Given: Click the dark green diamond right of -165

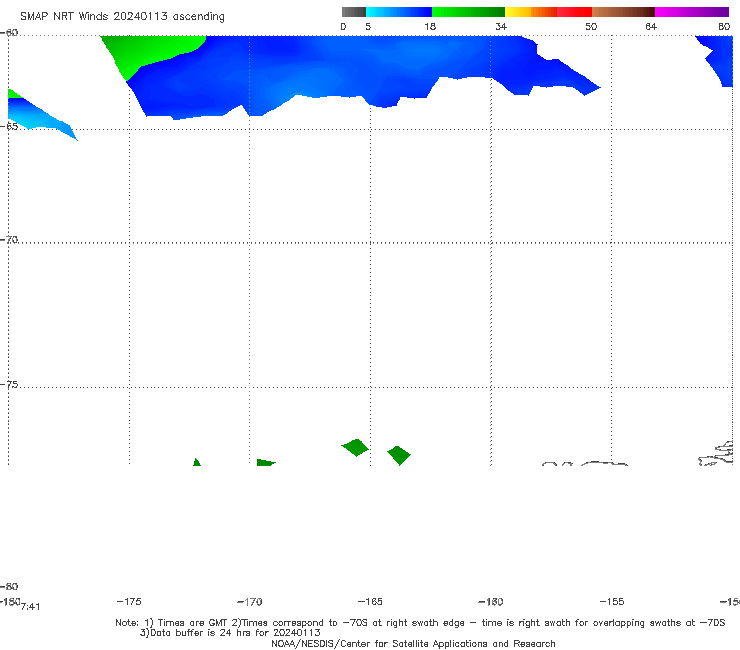Looking at the screenshot, I should tap(399, 455).
